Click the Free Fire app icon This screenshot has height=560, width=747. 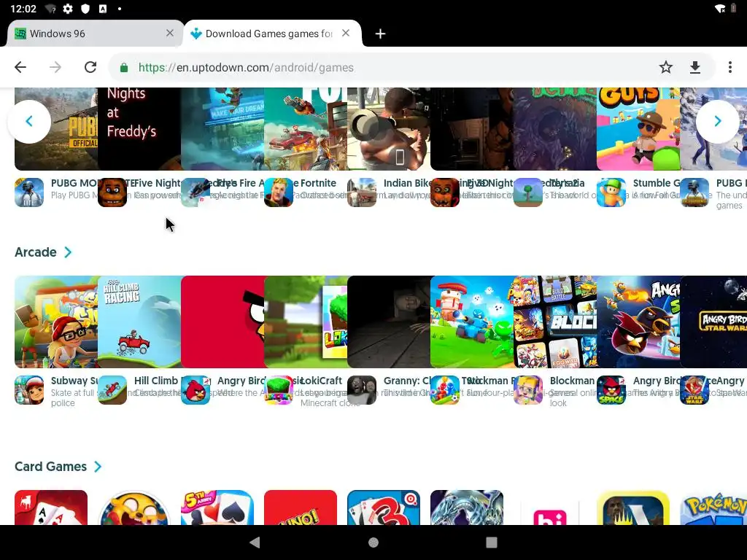click(196, 192)
